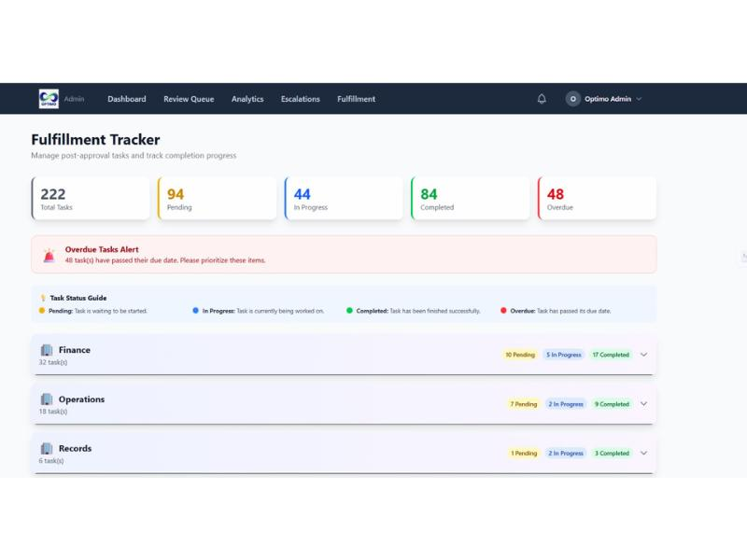Click the Finance 10 Pending badge
Viewport: 747px width, 560px height.
[520, 355]
